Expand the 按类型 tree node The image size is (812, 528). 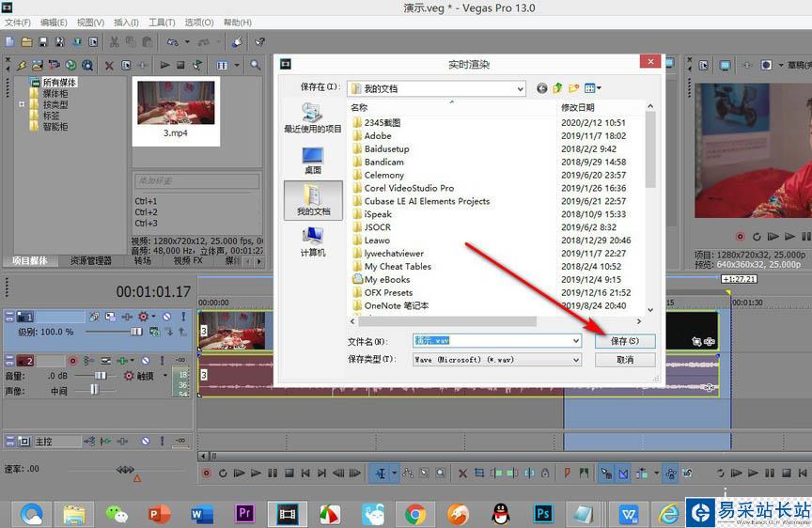pyautogui.click(x=22, y=104)
